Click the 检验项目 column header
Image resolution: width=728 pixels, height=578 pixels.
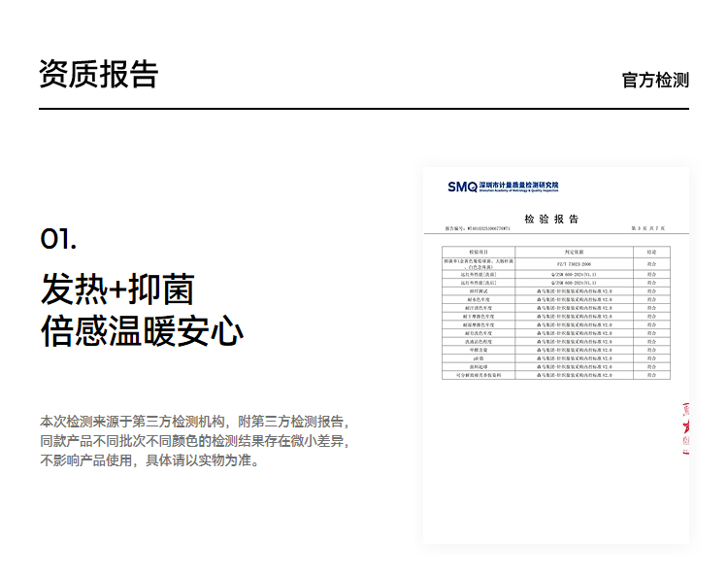[x=479, y=252]
